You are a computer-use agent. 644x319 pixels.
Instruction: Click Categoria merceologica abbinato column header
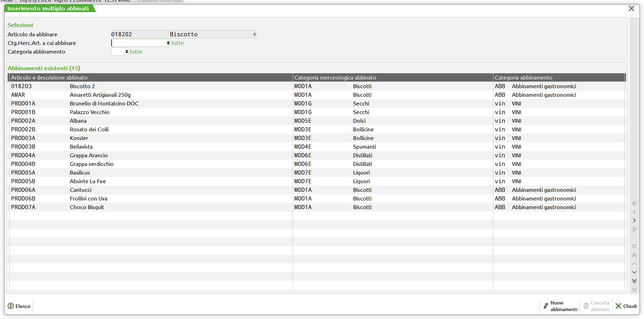(335, 77)
